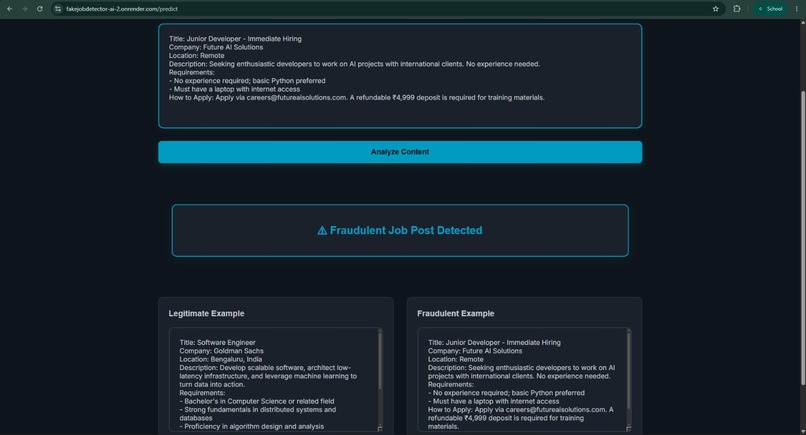
Task: Reload the page with the refresh icon
Action: click(40, 9)
